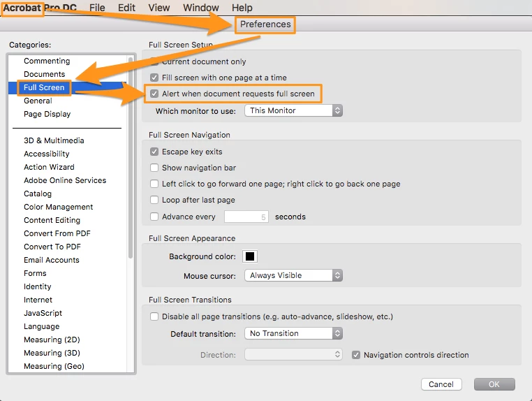Open the File menu
532x401 pixels.
tap(97, 8)
